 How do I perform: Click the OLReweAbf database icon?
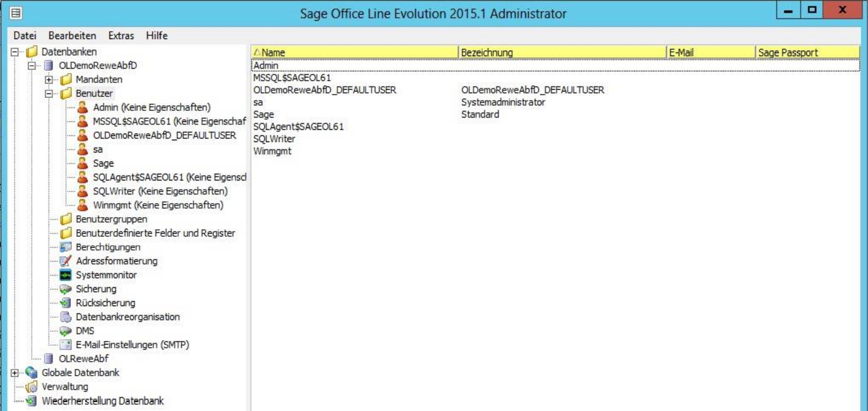[x=49, y=359]
